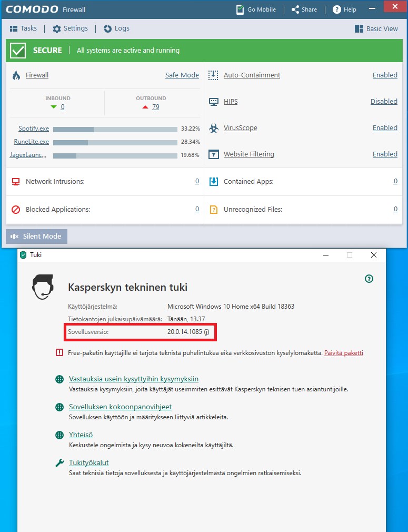408x532 pixels.
Task: Open Spotify.exe traffic entry
Action: 34,129
